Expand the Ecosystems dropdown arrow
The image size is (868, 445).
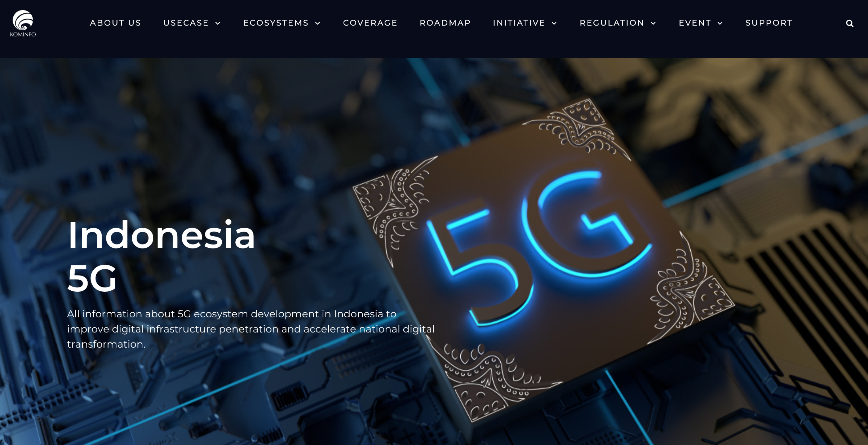(x=318, y=23)
